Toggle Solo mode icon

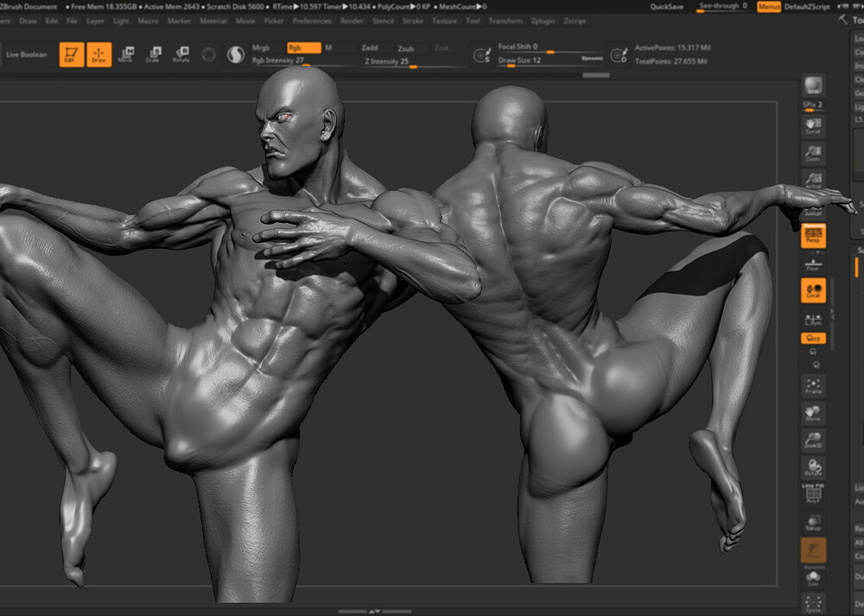pyautogui.click(x=813, y=579)
